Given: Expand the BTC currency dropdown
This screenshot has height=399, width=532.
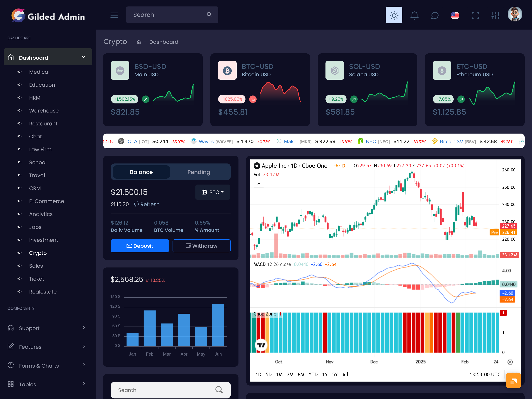Looking at the screenshot, I should [x=214, y=192].
